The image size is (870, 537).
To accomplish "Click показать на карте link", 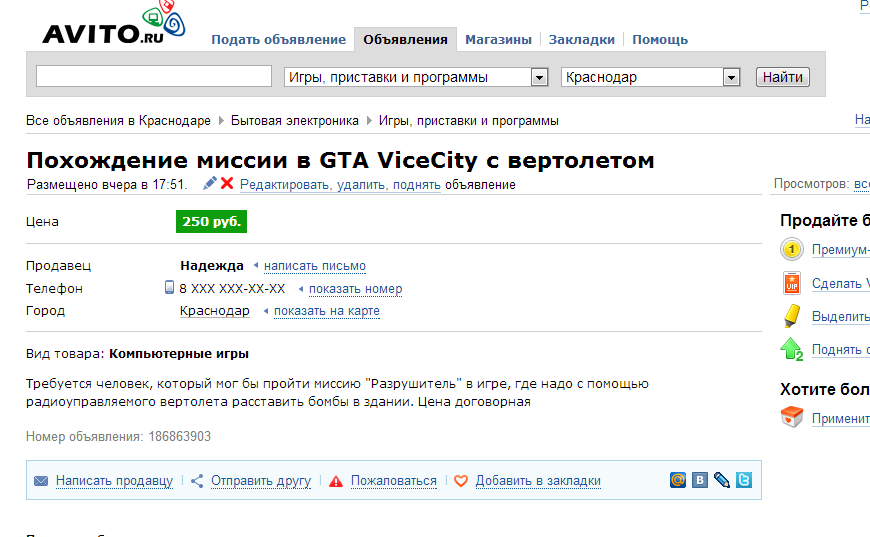I will (x=327, y=311).
